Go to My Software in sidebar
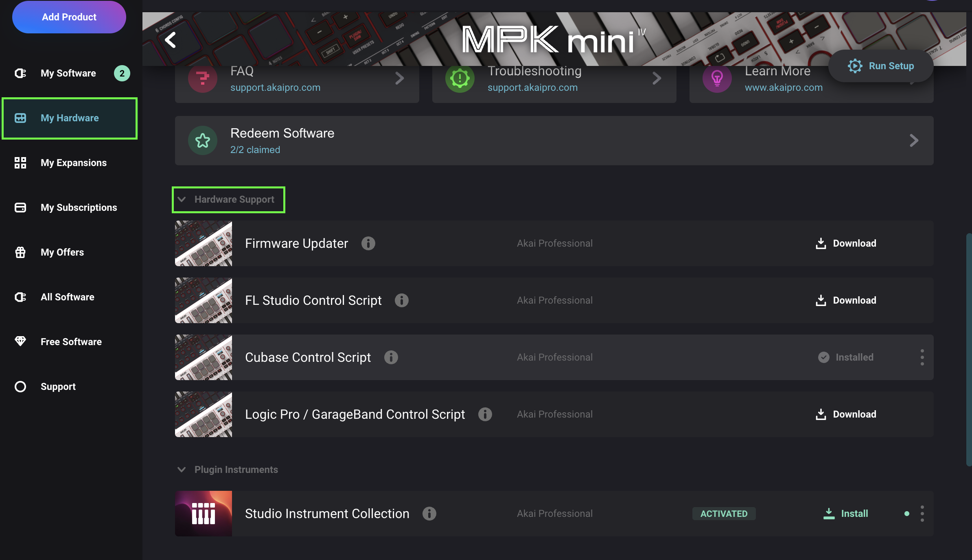 (68, 73)
